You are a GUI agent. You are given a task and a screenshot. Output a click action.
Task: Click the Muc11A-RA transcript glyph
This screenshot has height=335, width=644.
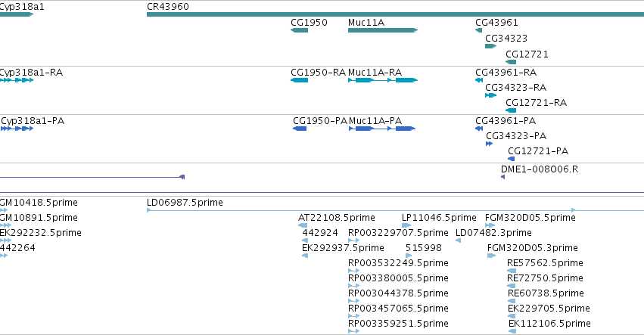(383, 80)
